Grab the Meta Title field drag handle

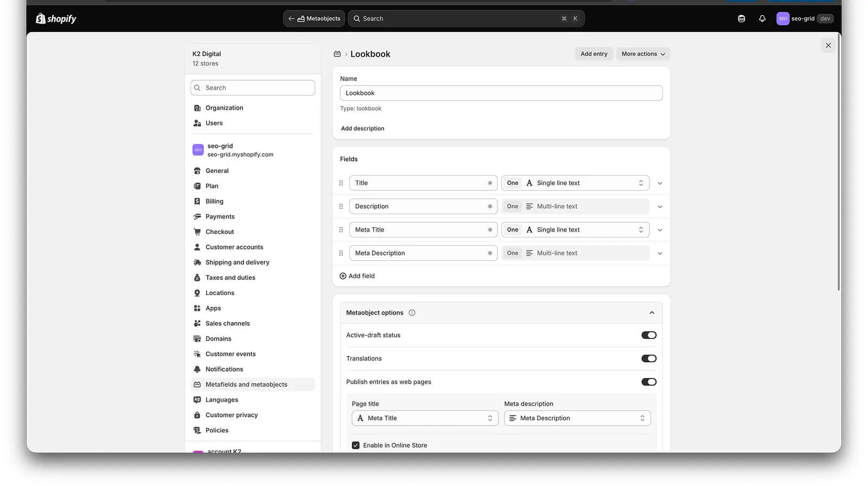341,230
